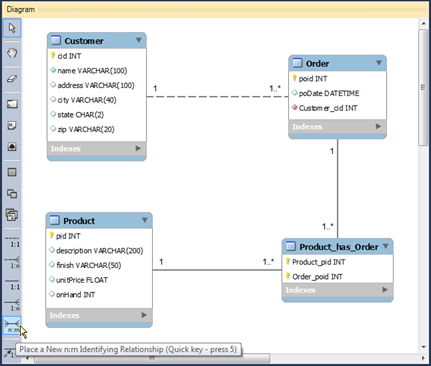Select the Product-to-Product_has_Order relationship line

coord(217,270)
